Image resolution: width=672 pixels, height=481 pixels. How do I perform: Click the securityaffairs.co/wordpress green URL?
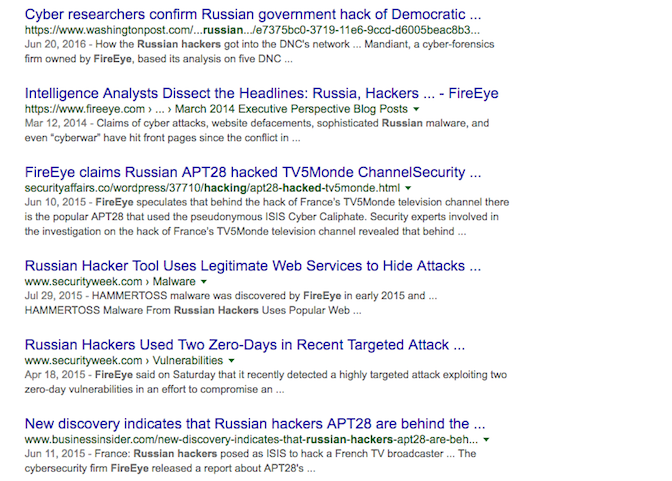(x=212, y=188)
